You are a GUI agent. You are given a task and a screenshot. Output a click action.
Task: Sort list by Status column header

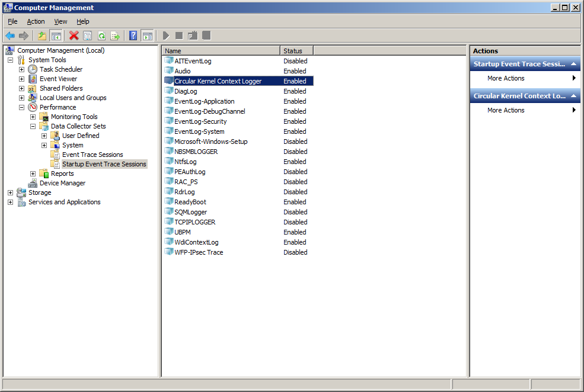click(297, 50)
